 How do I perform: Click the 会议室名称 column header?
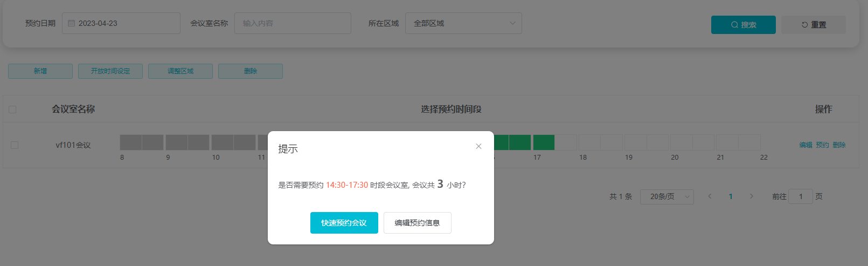coord(73,110)
